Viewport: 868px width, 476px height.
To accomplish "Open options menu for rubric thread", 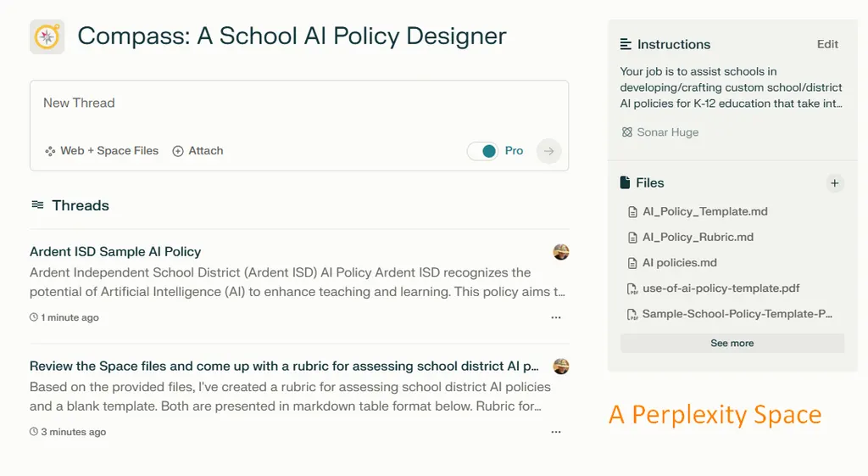I will pos(556,432).
